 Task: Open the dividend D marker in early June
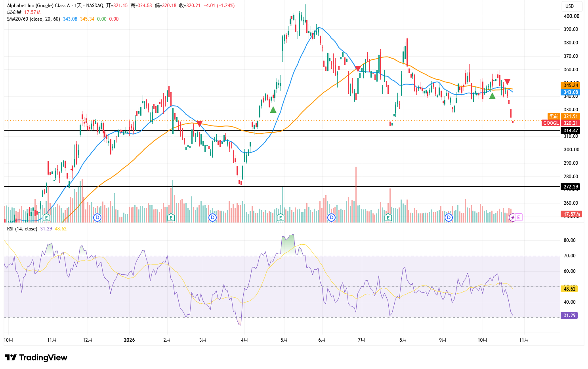pos(332,217)
